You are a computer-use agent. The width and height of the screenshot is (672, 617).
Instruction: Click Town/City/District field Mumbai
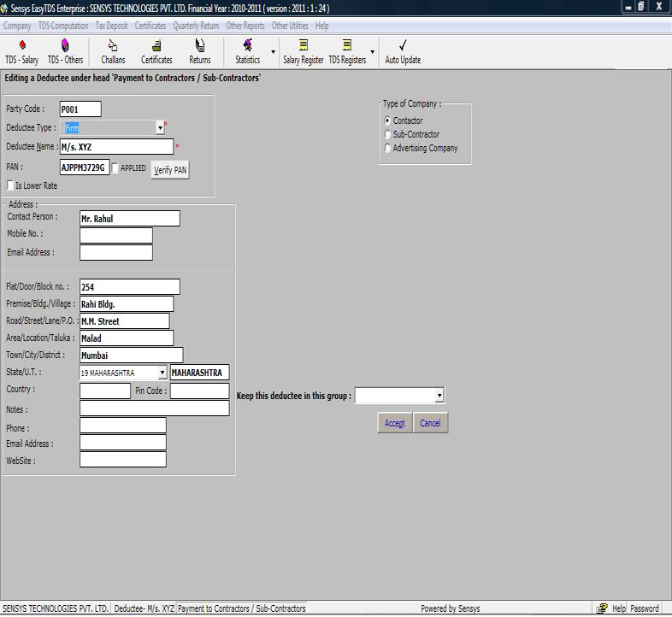131,356
